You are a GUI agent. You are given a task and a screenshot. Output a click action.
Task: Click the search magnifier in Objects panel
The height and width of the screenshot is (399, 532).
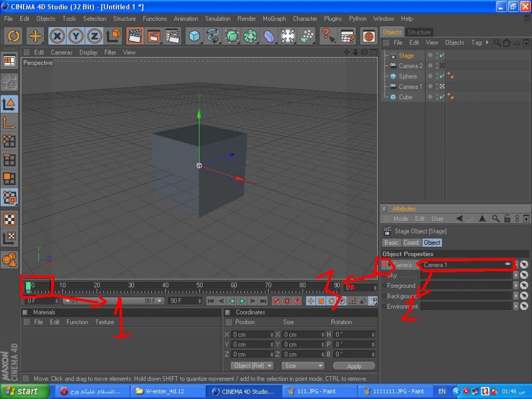point(497,43)
